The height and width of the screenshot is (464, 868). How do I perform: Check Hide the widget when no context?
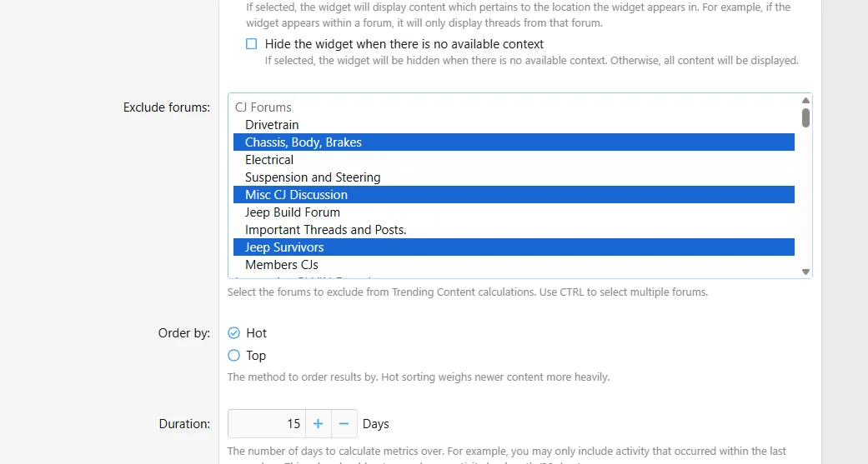[x=251, y=43]
